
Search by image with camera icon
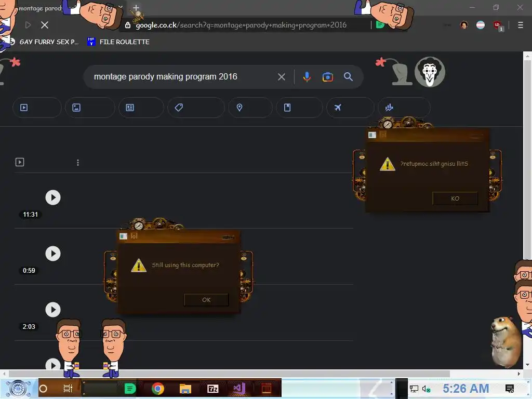pyautogui.click(x=327, y=77)
